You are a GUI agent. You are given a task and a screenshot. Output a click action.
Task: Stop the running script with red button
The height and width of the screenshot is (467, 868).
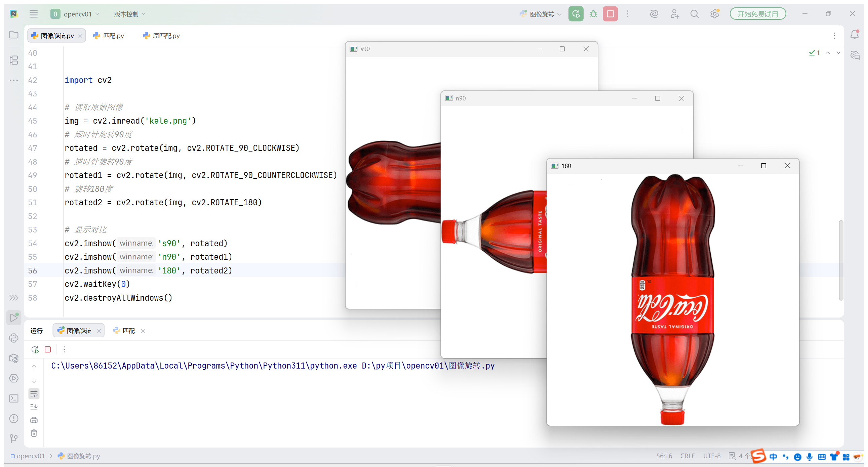click(610, 14)
